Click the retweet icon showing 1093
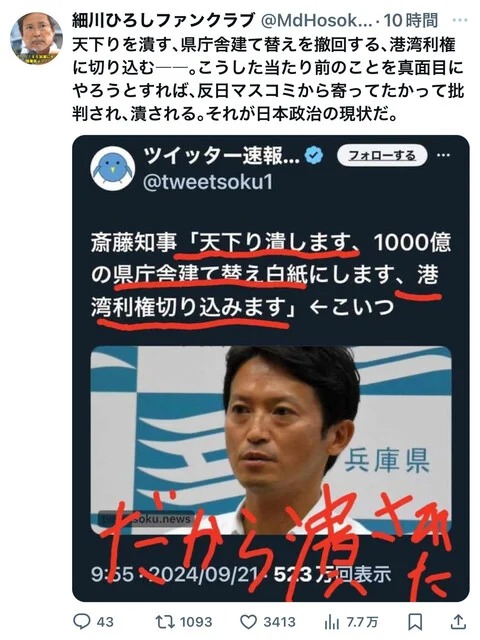This screenshot has height=640, width=480. (165, 622)
